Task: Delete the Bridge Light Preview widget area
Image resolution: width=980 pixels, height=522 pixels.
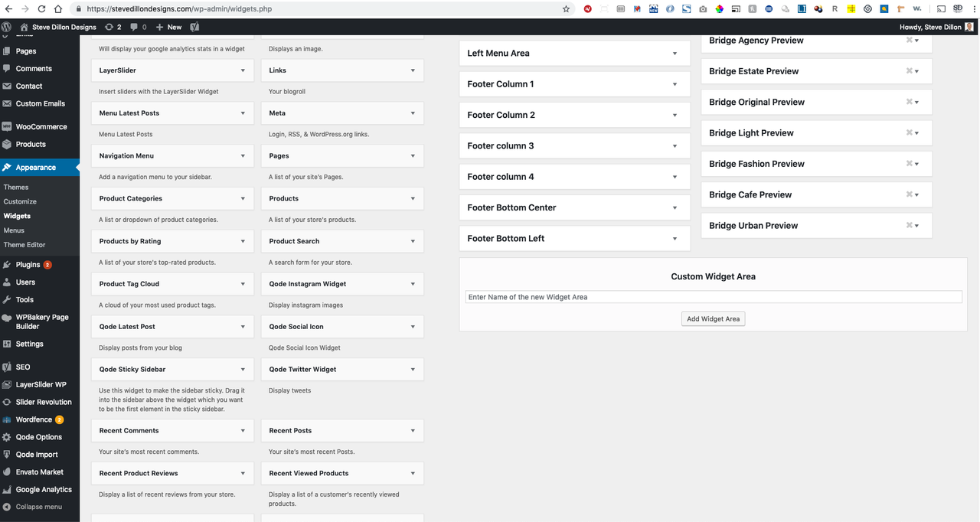Action: [910, 132]
